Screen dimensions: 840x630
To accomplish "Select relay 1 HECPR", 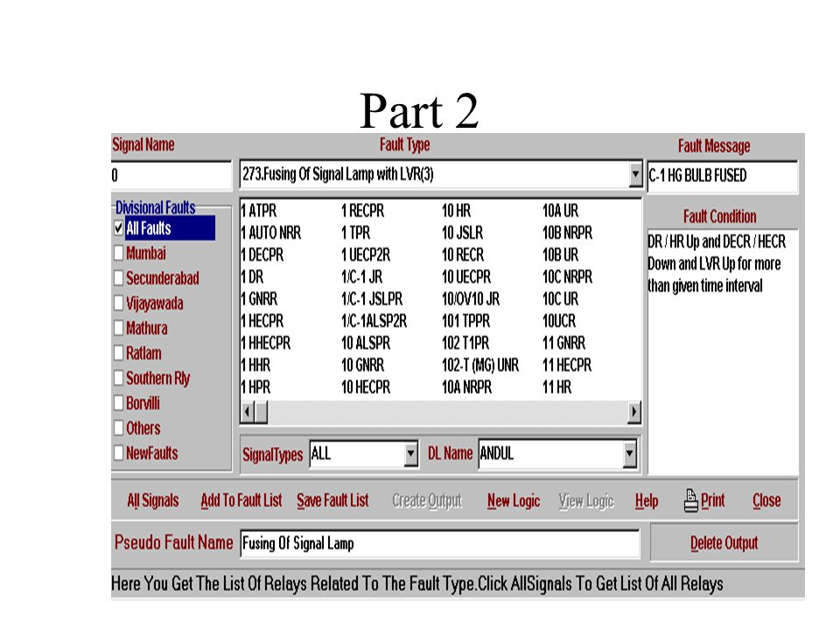I will click(x=262, y=321).
